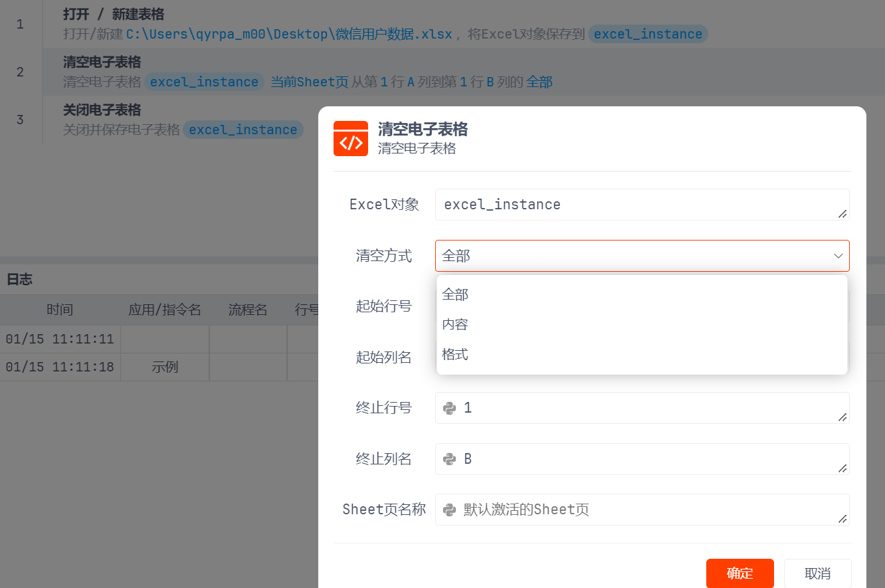This screenshot has height=588, width=885.
Task: Click the 示例 cell in log table
Action: click(x=165, y=367)
